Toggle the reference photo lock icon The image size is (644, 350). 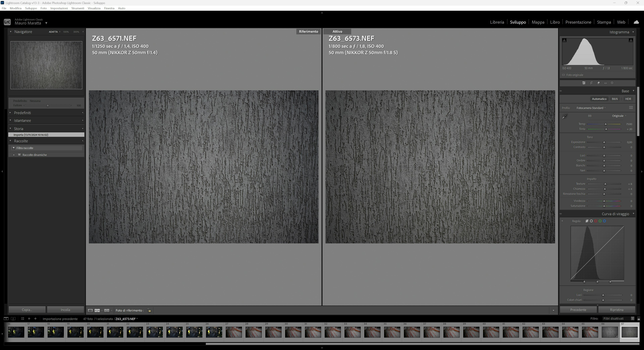(149, 310)
